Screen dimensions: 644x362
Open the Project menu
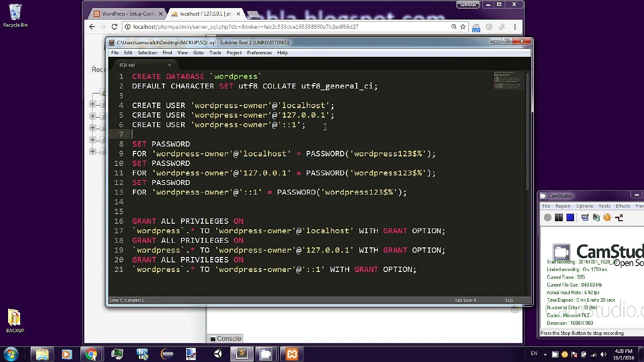(234, 53)
